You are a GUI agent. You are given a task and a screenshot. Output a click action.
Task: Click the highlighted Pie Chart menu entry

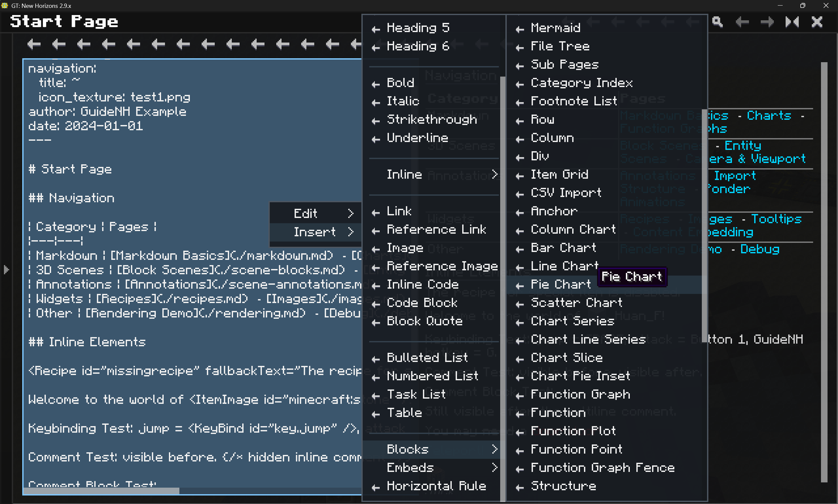pos(604,285)
